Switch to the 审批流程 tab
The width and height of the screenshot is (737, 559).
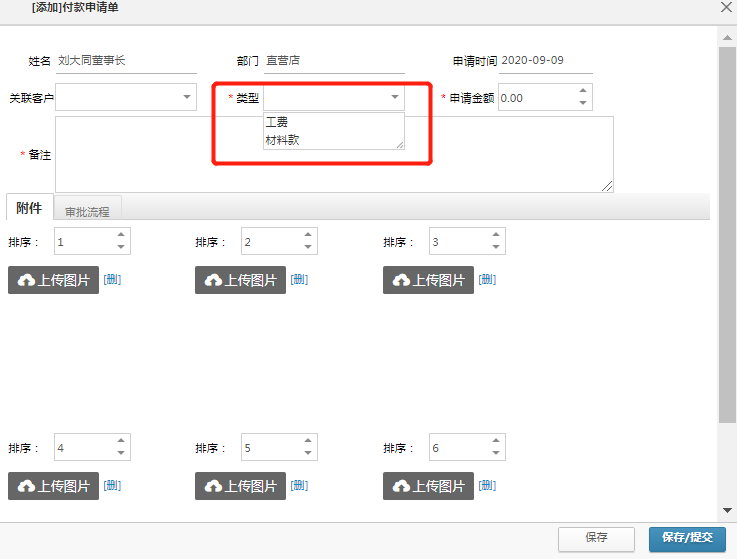click(x=87, y=211)
